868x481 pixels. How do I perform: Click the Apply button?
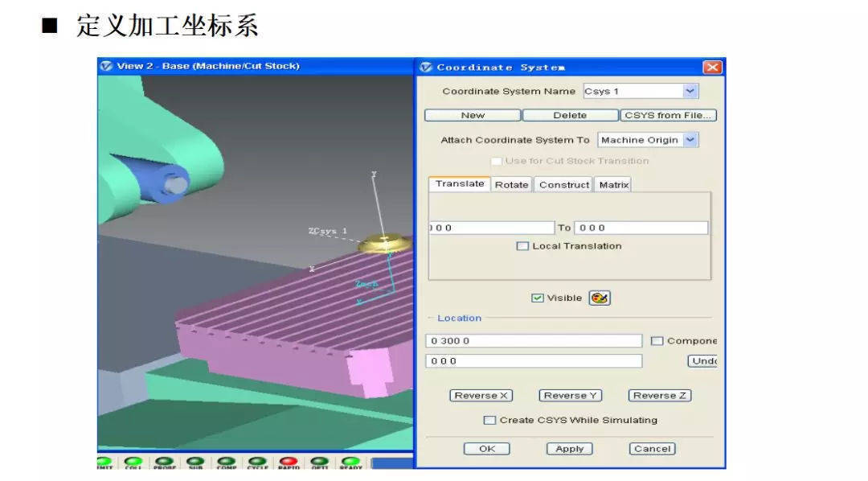click(570, 449)
